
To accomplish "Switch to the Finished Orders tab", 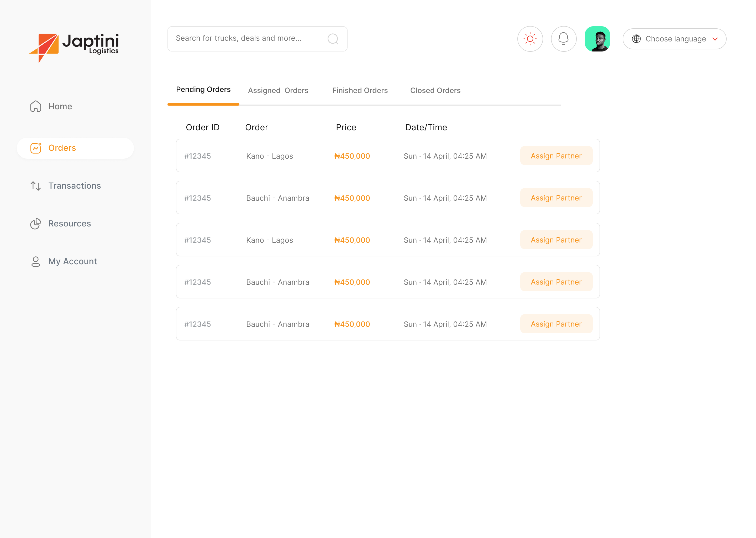I will (360, 90).
